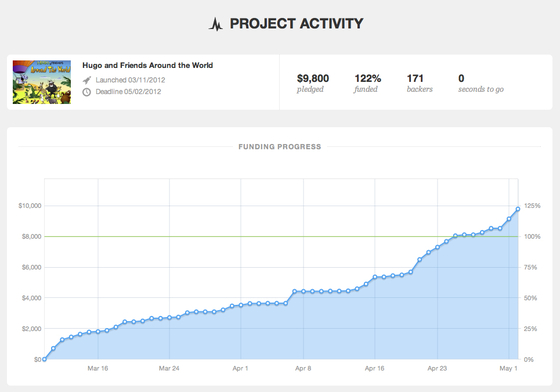Click the data point on the Mar 24 gridline

pos(169,317)
